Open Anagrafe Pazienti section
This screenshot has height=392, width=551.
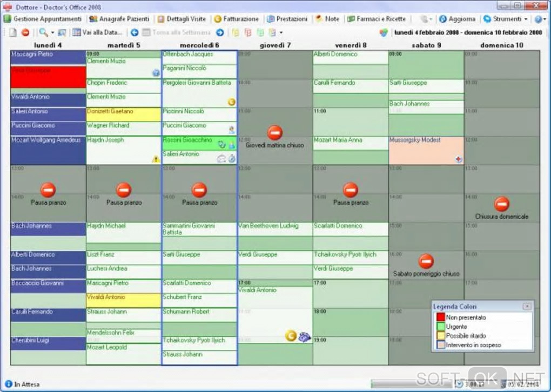tap(119, 19)
